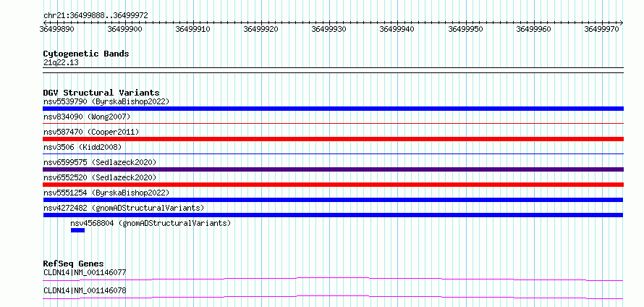Click ruler position 36499930
The width and height of the screenshot is (644, 307).
coord(329,29)
